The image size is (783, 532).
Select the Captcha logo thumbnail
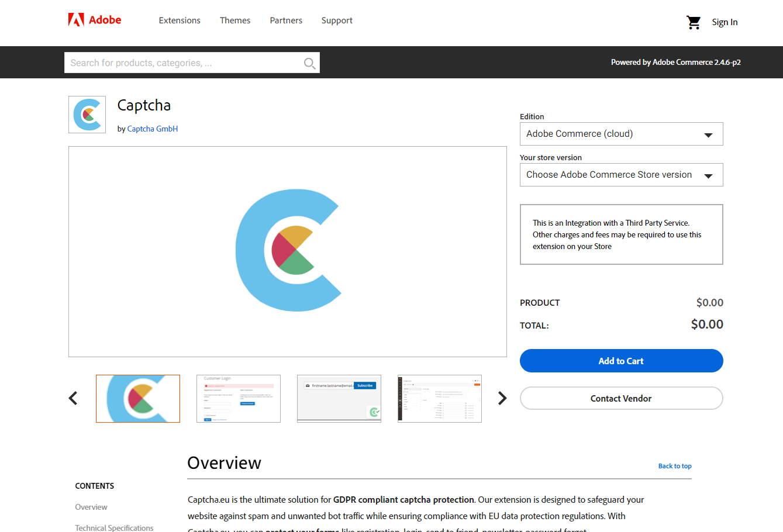pyautogui.click(x=138, y=399)
